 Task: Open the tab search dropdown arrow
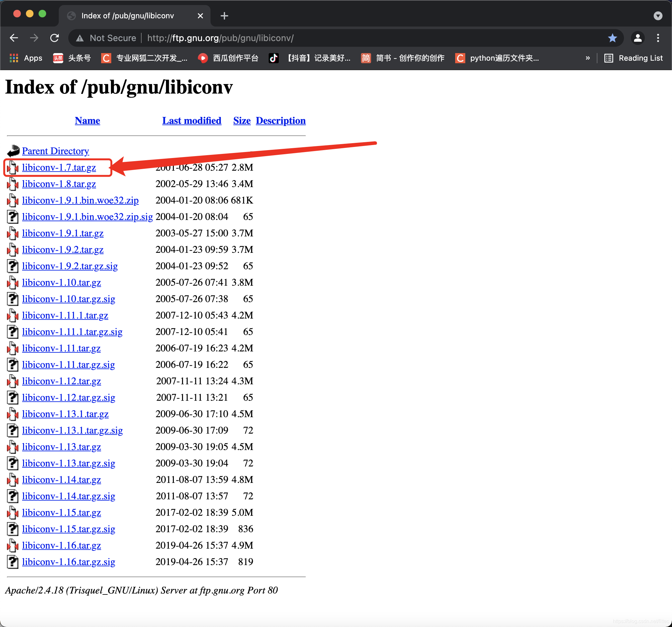coord(657,16)
